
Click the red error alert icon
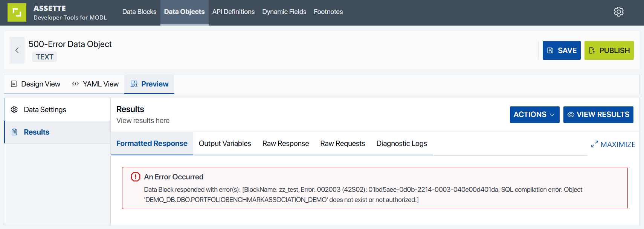(x=135, y=177)
